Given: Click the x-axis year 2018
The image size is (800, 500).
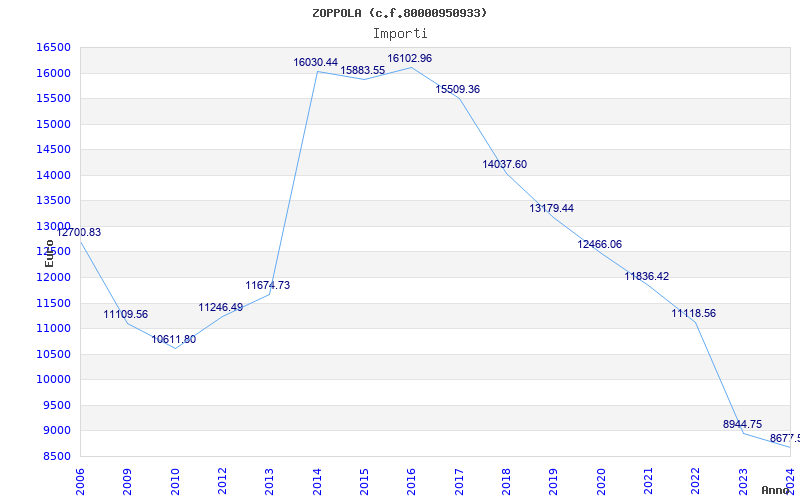Looking at the screenshot, I should click(x=506, y=482).
